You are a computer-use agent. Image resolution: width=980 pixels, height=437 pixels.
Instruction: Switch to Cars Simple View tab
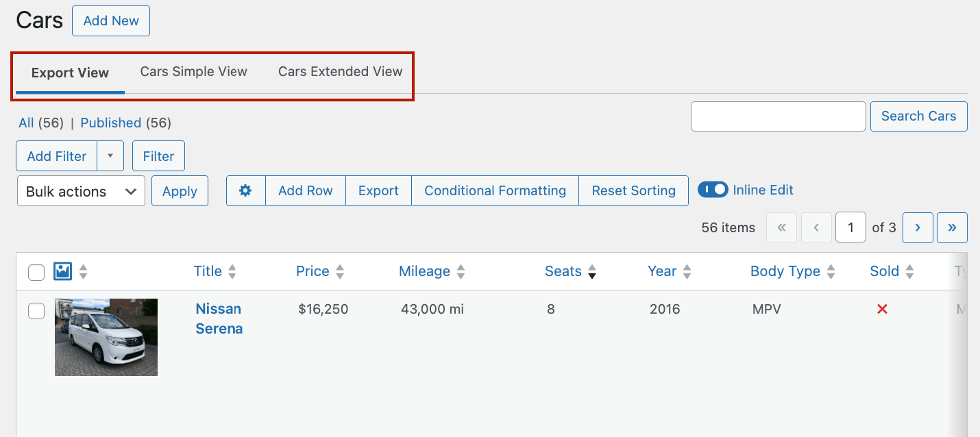pos(193,72)
